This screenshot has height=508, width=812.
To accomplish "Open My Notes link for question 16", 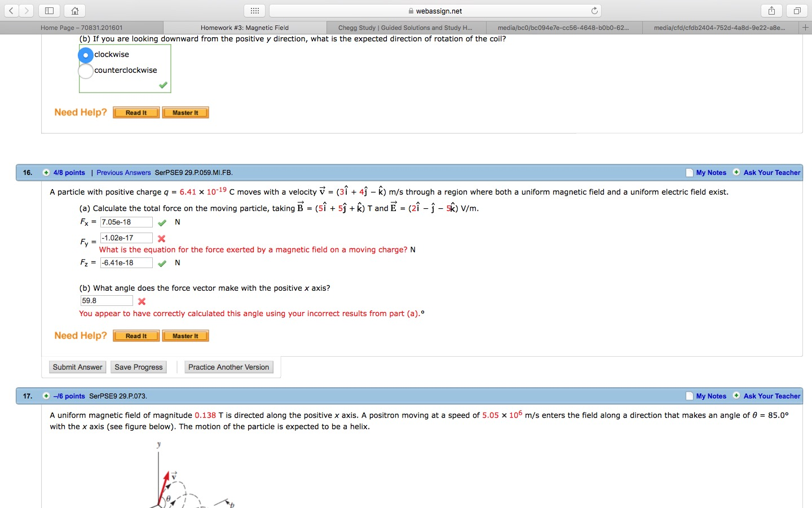I will click(711, 173).
